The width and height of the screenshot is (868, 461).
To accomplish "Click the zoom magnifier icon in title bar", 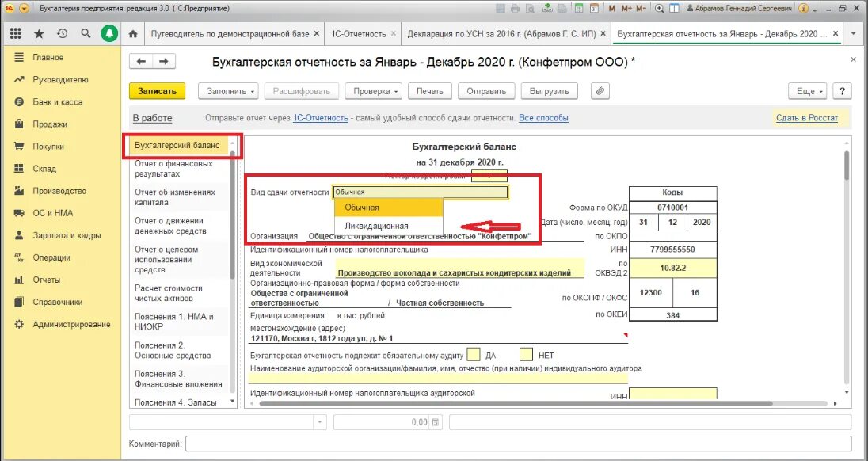I will click(x=659, y=9).
